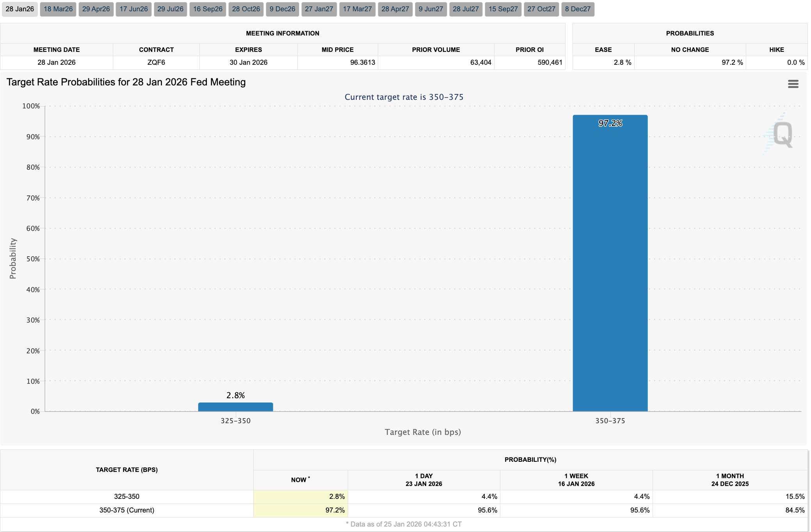Click the ZQF6 contract cell
Image resolution: width=811 pixels, height=532 pixels.
156,62
